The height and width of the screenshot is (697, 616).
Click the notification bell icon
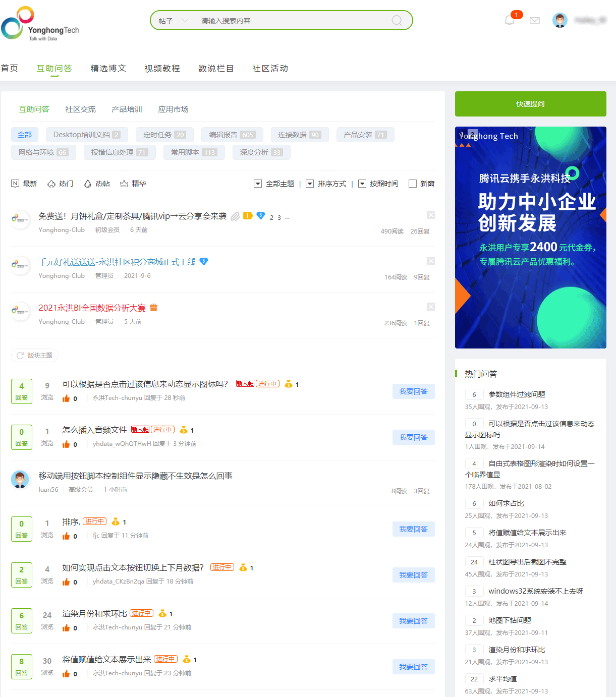510,20
